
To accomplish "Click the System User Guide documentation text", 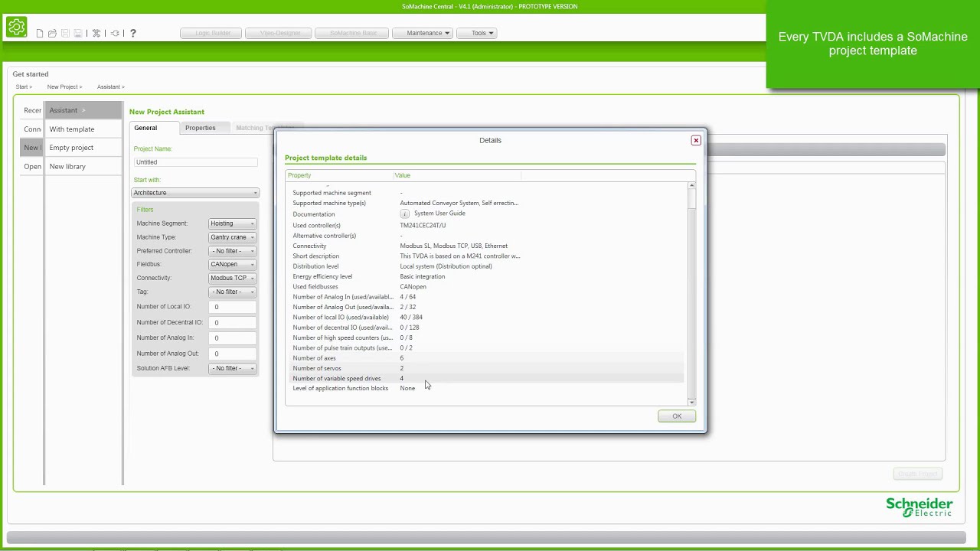I will (439, 214).
